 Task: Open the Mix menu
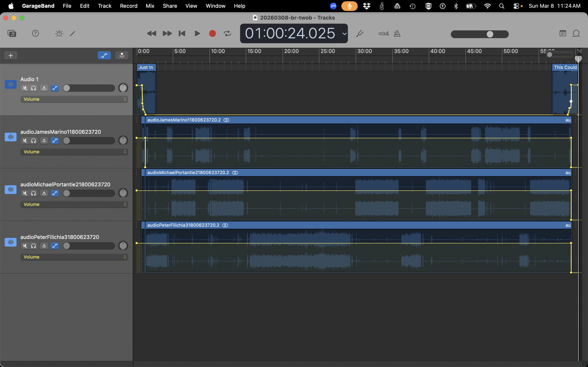click(150, 6)
